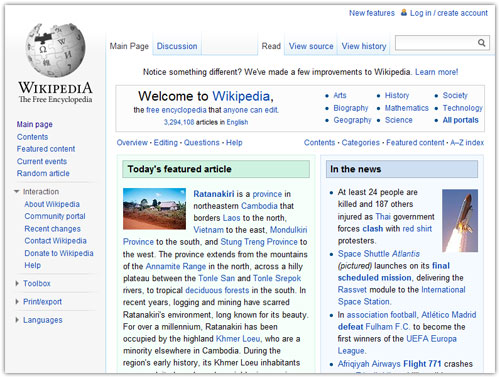Open the Overview link
The width and height of the screenshot is (500, 378).
132,143
